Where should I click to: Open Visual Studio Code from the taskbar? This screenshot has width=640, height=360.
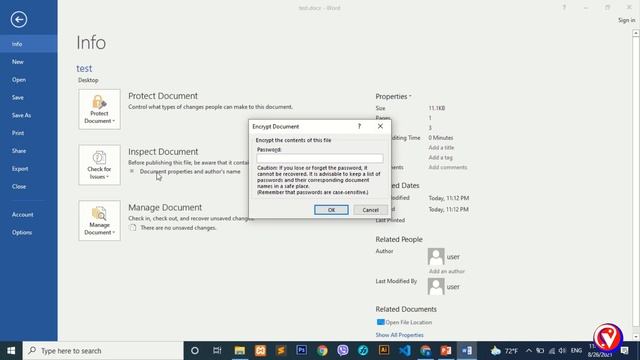[404, 351]
